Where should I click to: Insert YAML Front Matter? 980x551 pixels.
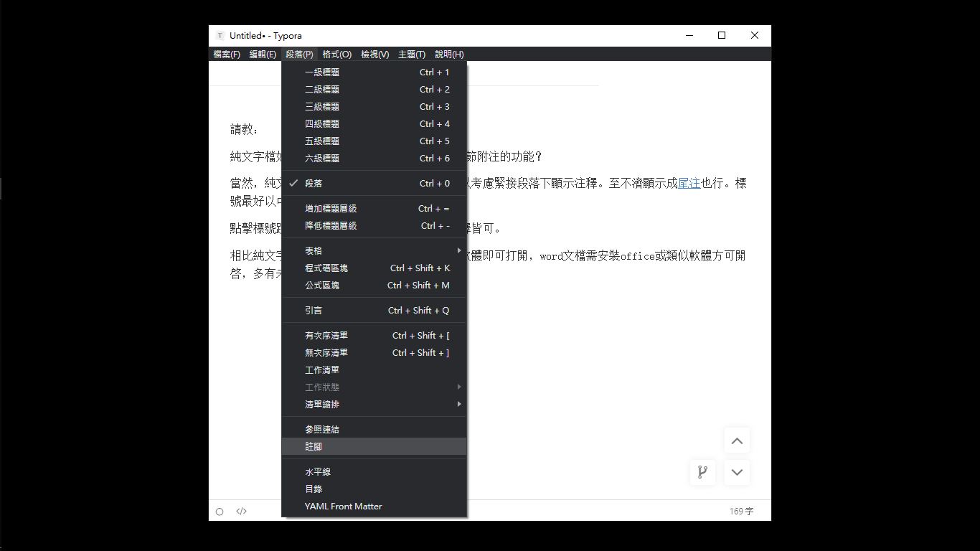[x=374, y=507]
